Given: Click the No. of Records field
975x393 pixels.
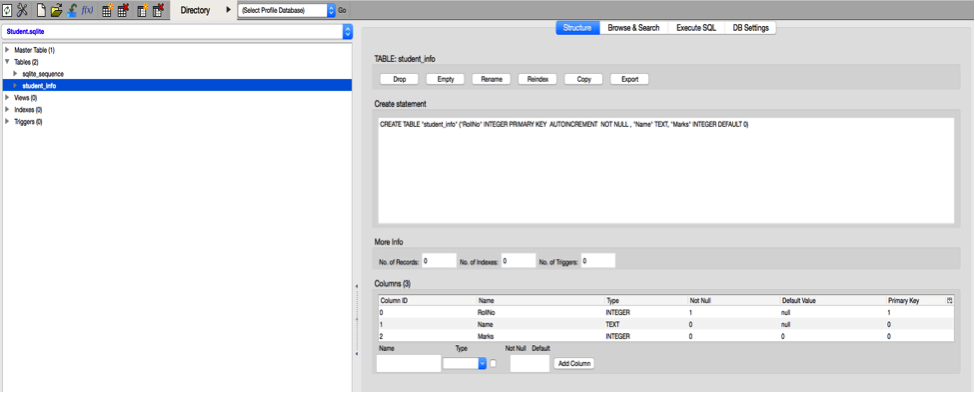Looking at the screenshot, I should [x=439, y=261].
